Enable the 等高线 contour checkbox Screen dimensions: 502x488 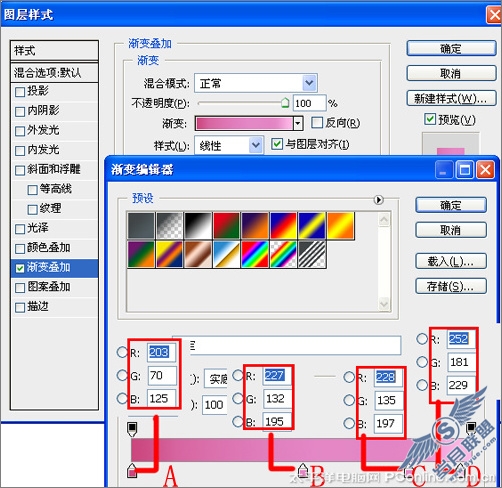[32, 190]
